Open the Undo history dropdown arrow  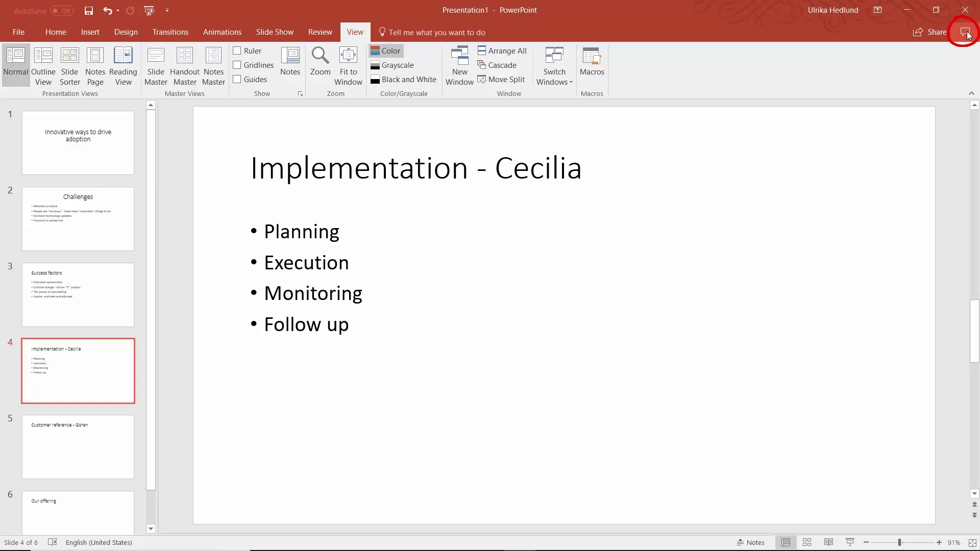[x=118, y=10]
